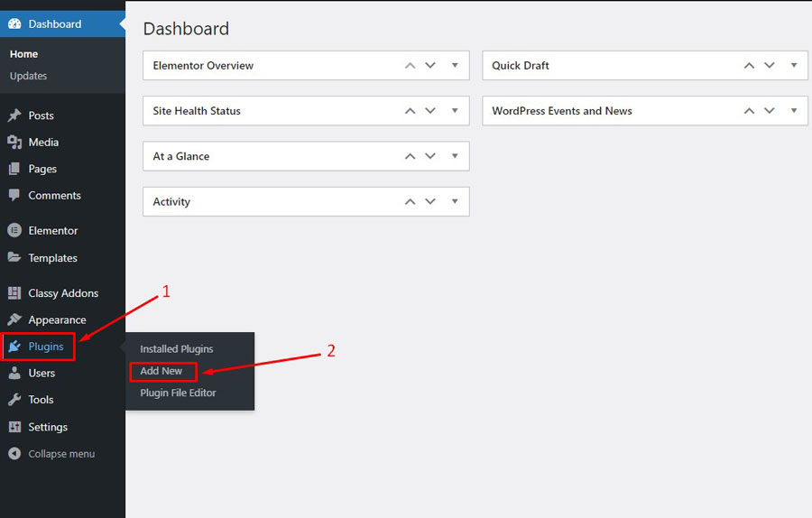This screenshot has width=812, height=518.
Task: Click the Templates folder icon
Action: [14, 257]
